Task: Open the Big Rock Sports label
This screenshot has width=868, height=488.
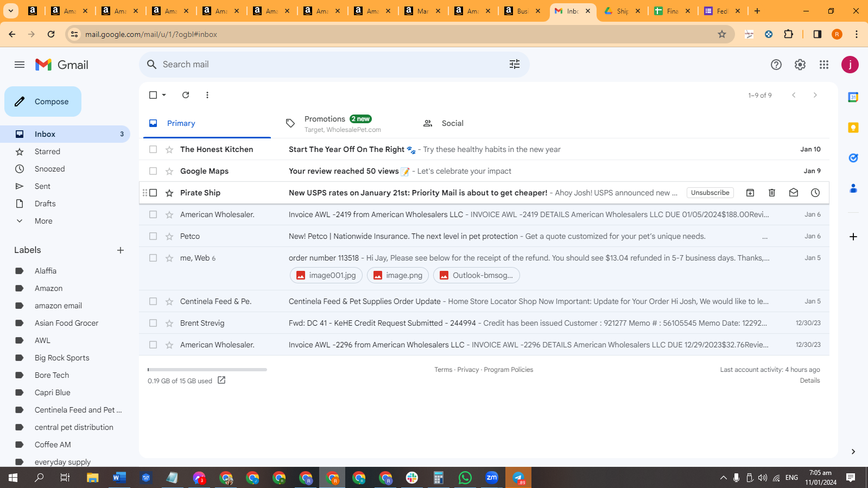Action: coord(62,358)
